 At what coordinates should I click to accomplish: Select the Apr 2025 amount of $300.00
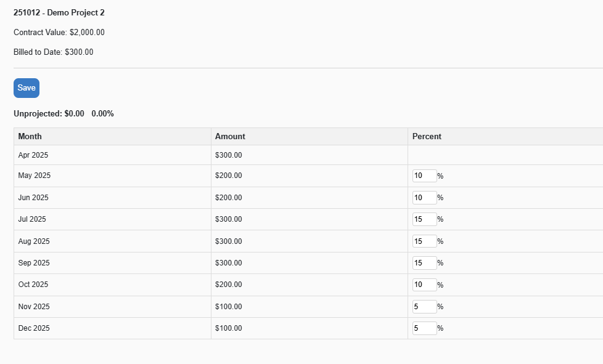(229, 155)
